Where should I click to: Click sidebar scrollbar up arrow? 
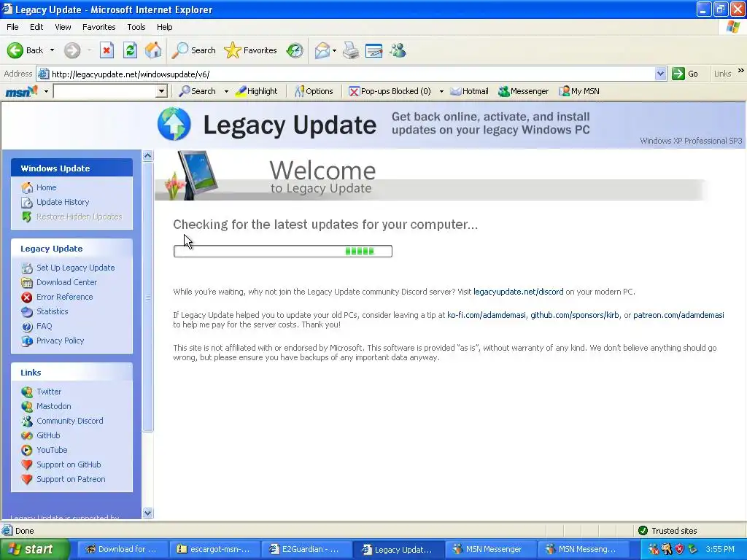(x=147, y=156)
